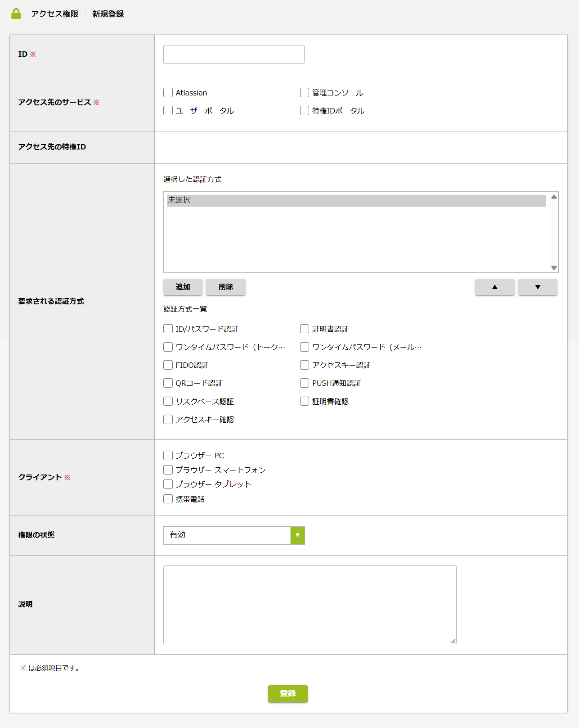Check アクセスキー認証 checkbox
Screen dimensions: 579x728
point(305,365)
